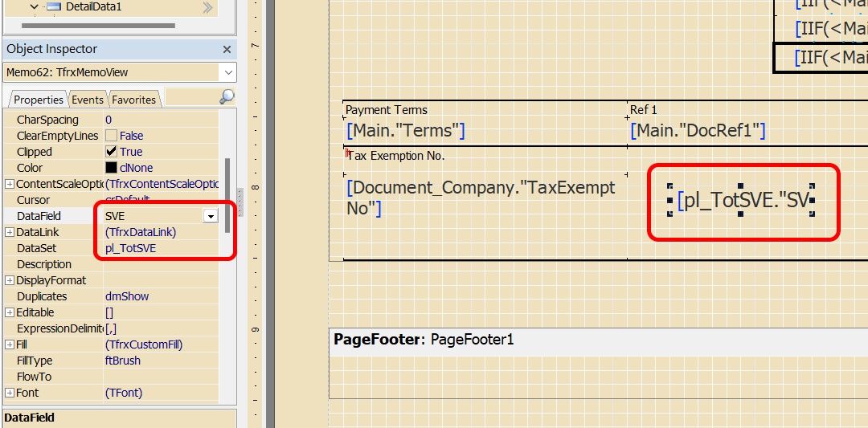Expand the Font property node
The height and width of the screenshot is (428, 868).
coord(10,393)
